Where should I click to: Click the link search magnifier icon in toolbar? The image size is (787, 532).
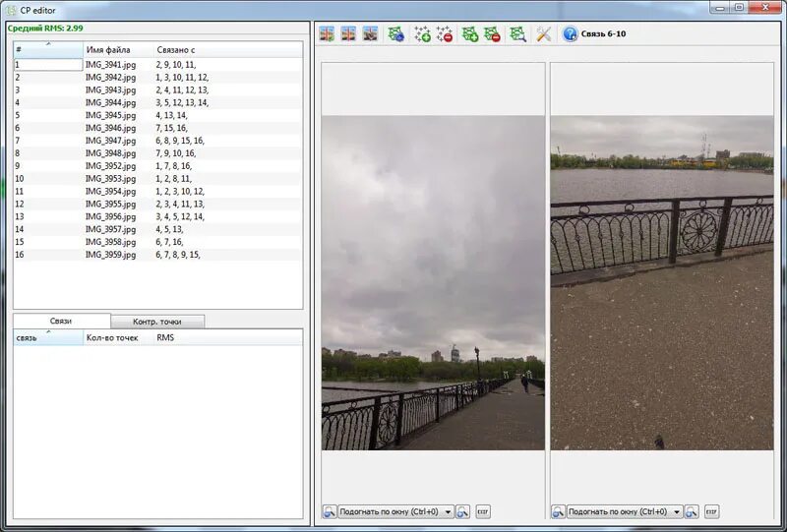coord(518,34)
